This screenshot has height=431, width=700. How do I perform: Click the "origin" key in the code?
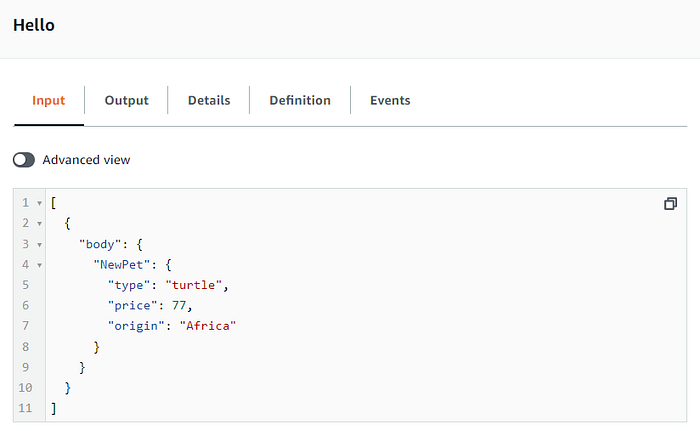click(x=136, y=326)
